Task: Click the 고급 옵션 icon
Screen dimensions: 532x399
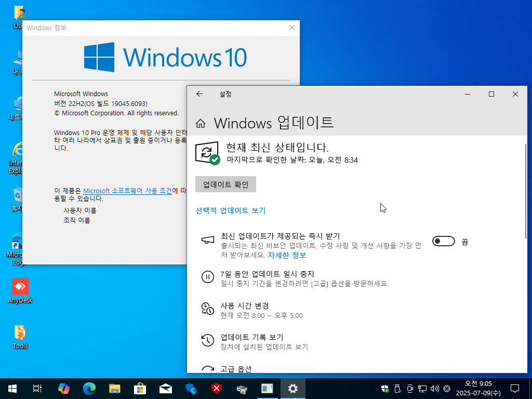Action: [x=208, y=369]
